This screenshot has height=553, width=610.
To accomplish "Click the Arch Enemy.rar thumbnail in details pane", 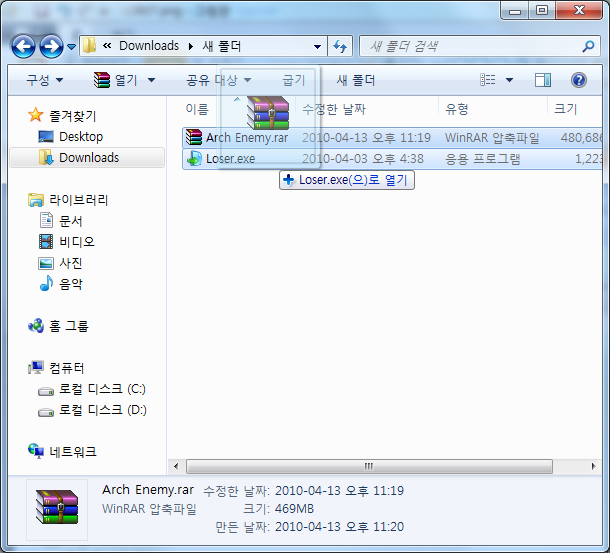I will (x=57, y=510).
